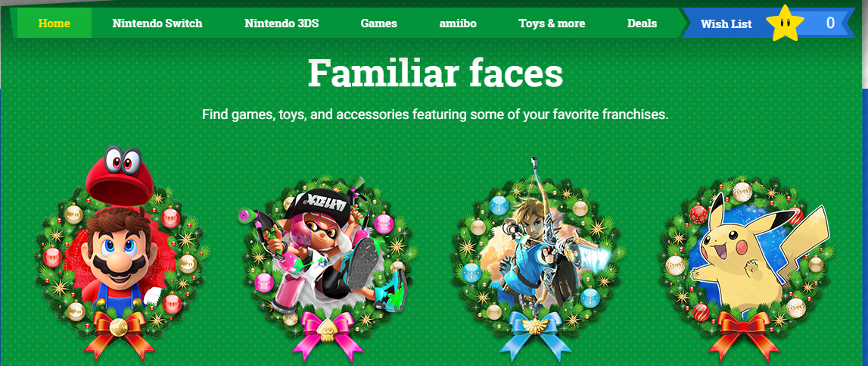Select Games in the navigation bar
Image resolution: width=868 pixels, height=366 pixels.
tap(378, 23)
